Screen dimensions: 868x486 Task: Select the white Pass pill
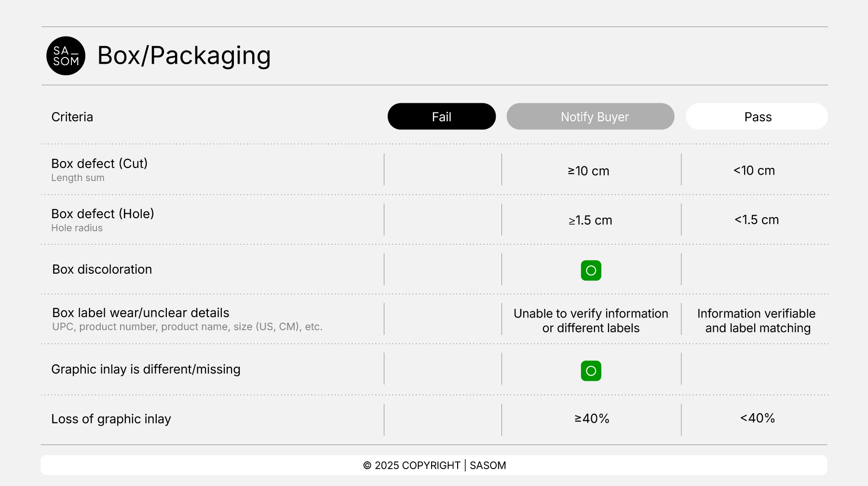click(x=757, y=117)
